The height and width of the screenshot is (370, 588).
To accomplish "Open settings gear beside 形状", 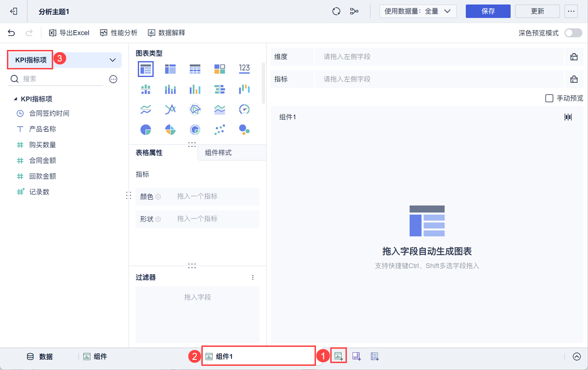I will [158, 219].
